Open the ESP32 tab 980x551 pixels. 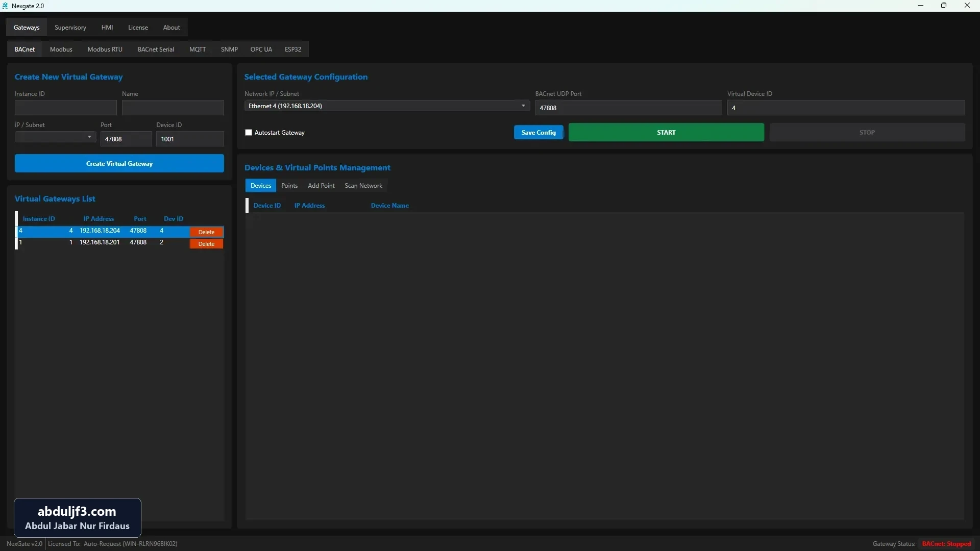(293, 49)
